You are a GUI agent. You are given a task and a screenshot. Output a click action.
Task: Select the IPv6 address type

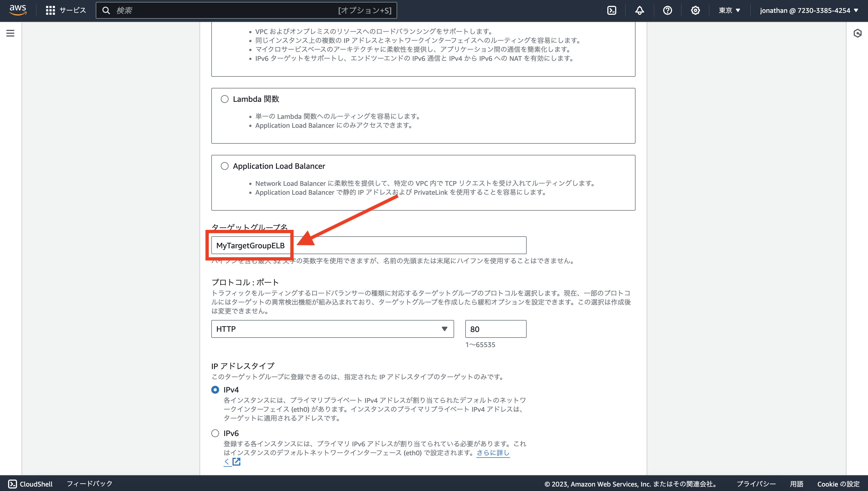pyautogui.click(x=215, y=433)
